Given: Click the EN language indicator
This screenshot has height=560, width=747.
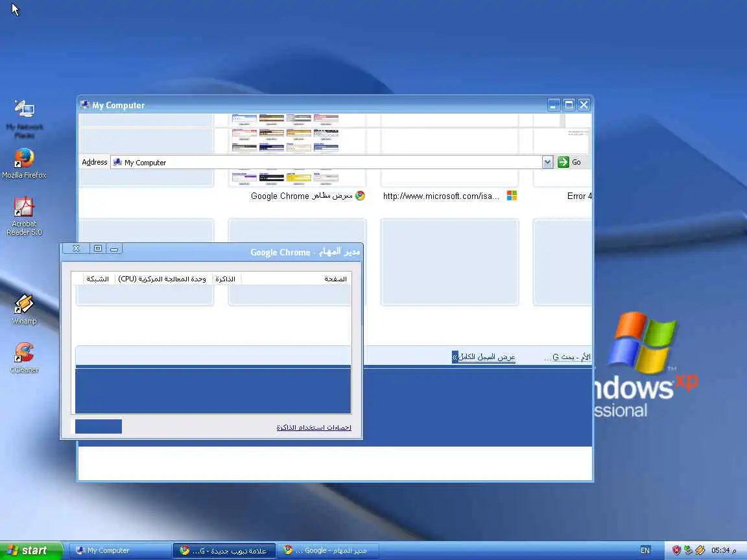Looking at the screenshot, I should 645,550.
